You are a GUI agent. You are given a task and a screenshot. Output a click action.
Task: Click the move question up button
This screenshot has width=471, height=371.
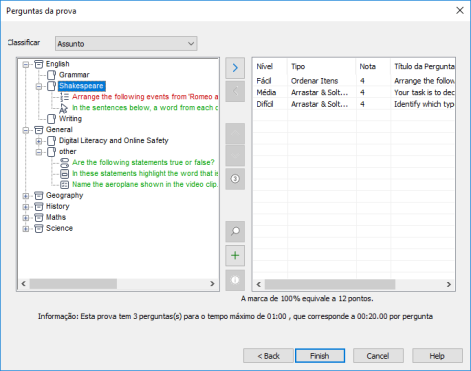coord(235,133)
